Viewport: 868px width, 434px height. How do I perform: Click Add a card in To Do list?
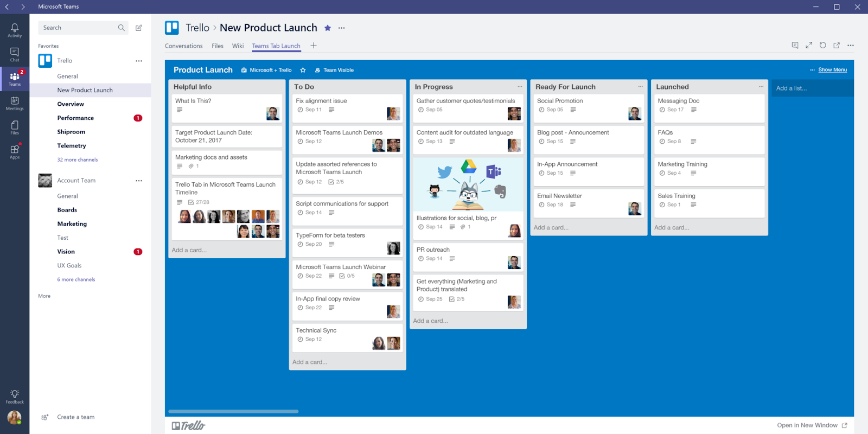(x=310, y=362)
